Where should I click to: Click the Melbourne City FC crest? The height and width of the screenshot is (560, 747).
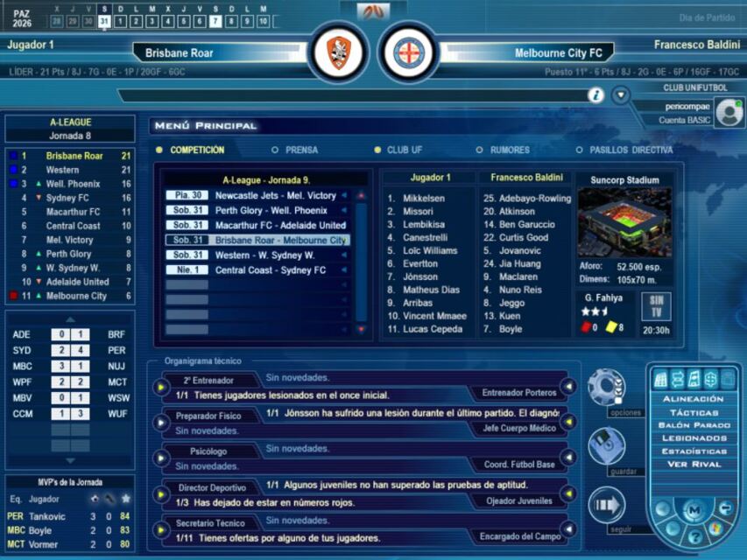click(408, 52)
